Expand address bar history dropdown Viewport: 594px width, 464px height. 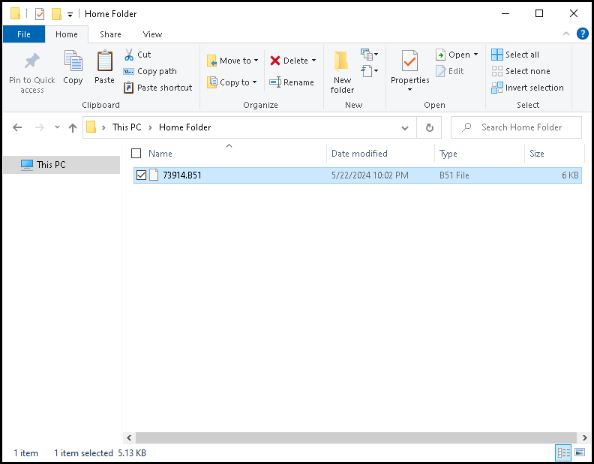[x=405, y=128]
